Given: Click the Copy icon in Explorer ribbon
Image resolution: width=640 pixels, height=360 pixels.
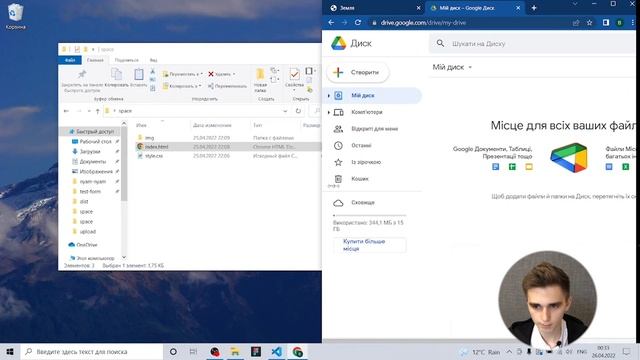Looking at the screenshot, I should [x=116, y=74].
